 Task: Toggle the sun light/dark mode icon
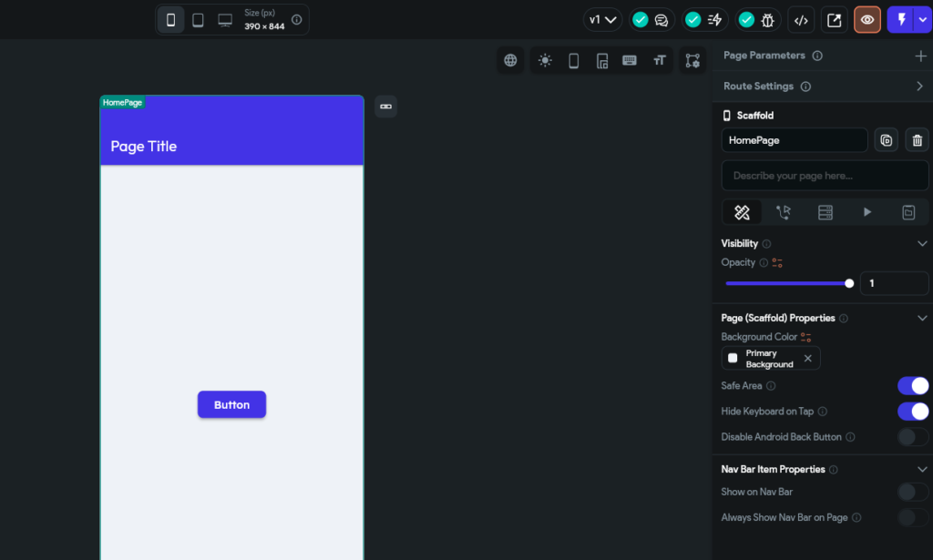[x=545, y=61]
